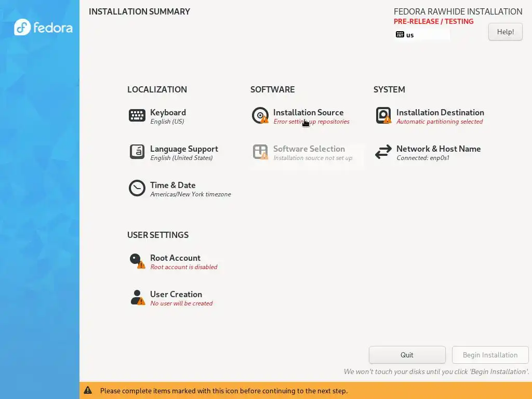Click the 'Please complete items marked' warning message
This screenshot has width=532, height=399.
(224, 391)
